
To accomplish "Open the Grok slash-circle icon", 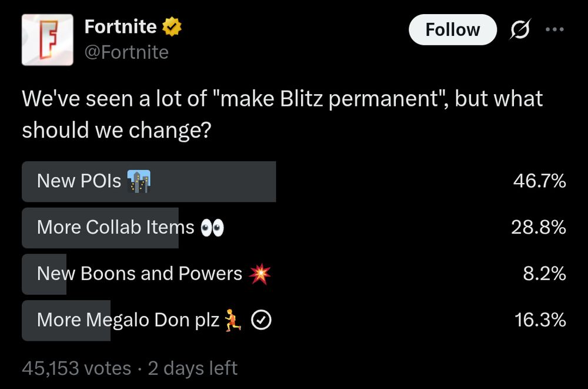I will tap(520, 29).
